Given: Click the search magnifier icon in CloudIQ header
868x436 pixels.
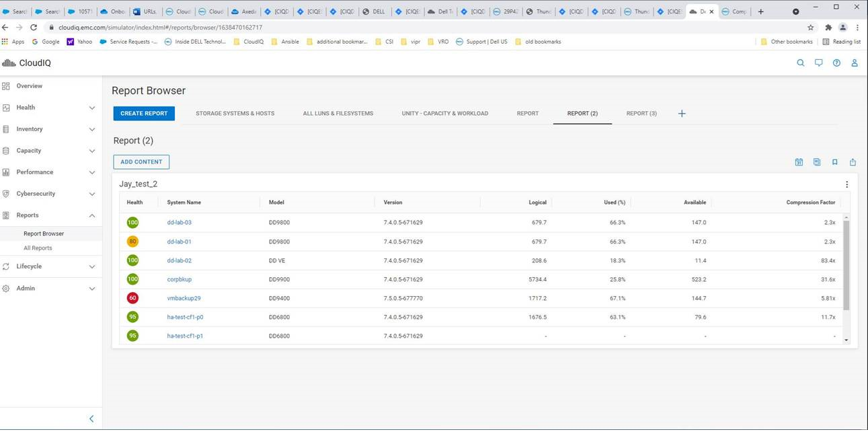Looking at the screenshot, I should point(800,63).
